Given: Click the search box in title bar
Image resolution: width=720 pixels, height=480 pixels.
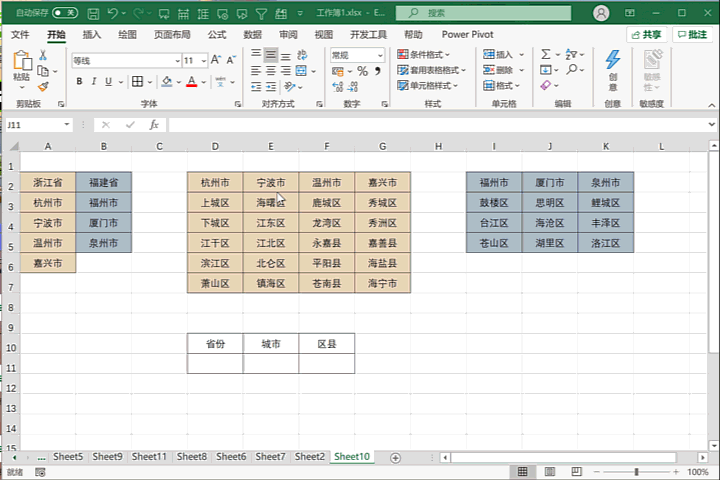Looking at the screenshot, I should coord(484,13).
